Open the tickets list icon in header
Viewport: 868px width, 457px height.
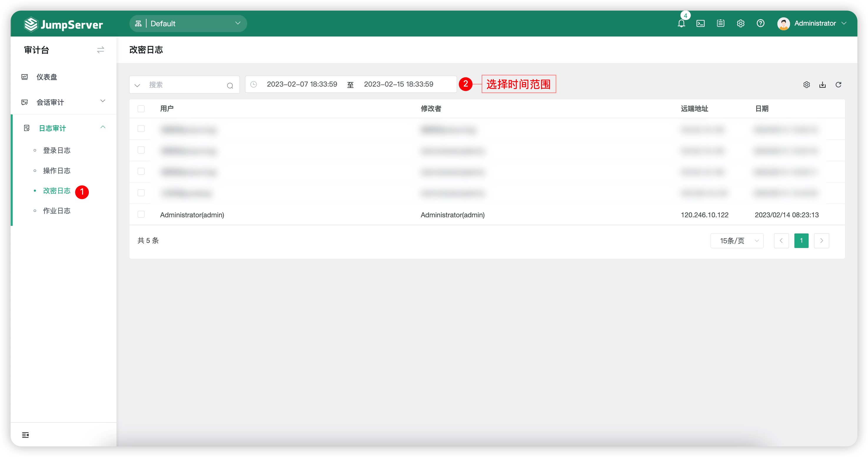click(720, 23)
